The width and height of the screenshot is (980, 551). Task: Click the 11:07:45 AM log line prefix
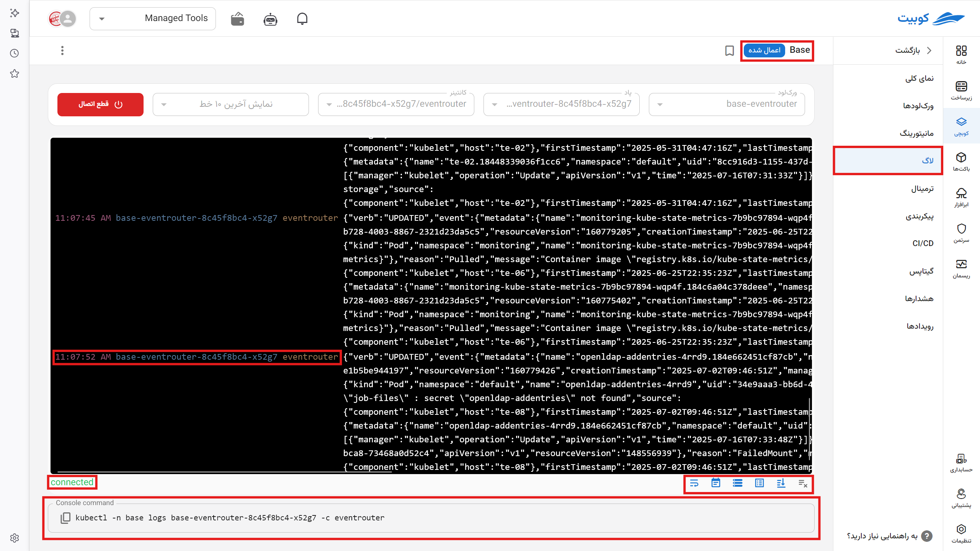click(x=197, y=218)
